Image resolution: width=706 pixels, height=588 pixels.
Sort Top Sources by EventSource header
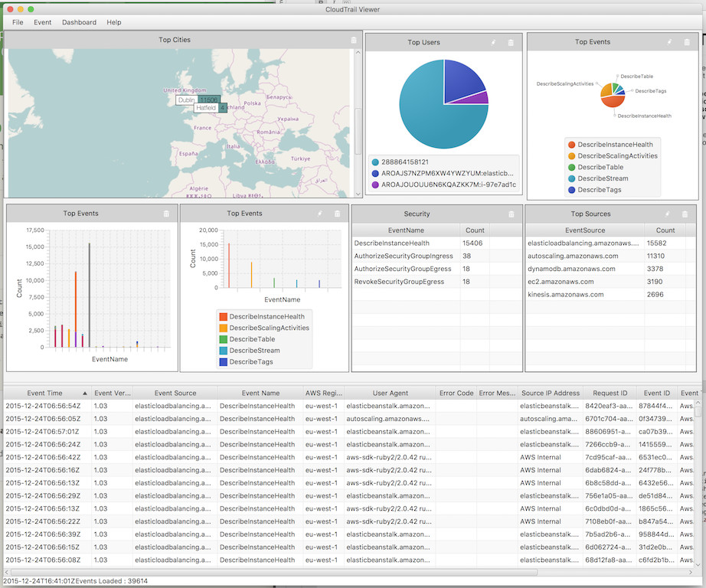tap(585, 230)
